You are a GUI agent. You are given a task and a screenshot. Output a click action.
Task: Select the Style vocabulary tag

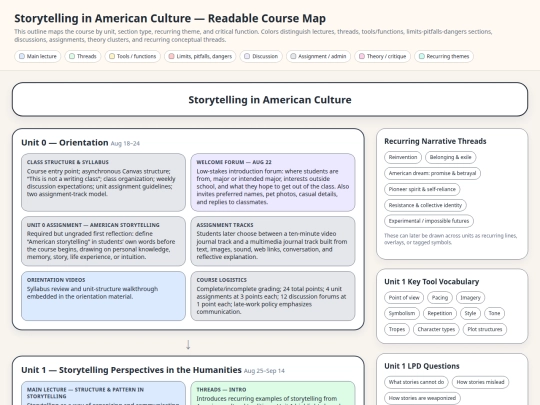pos(470,313)
